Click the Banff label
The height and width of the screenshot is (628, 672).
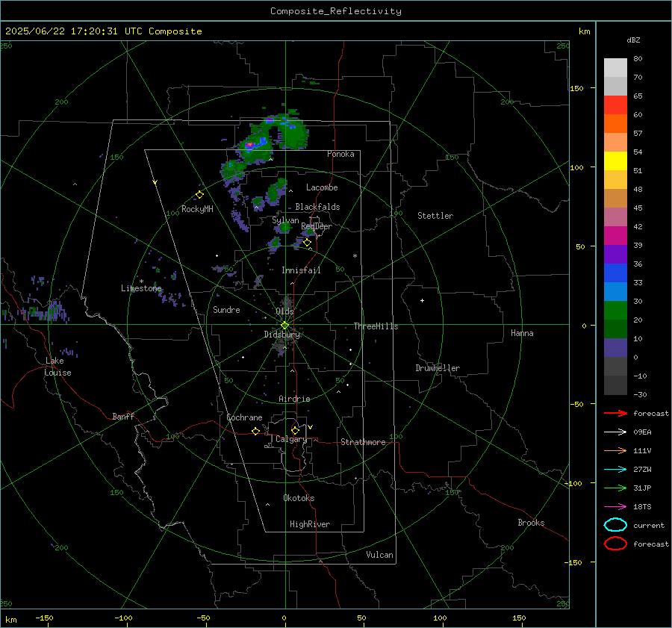(123, 416)
